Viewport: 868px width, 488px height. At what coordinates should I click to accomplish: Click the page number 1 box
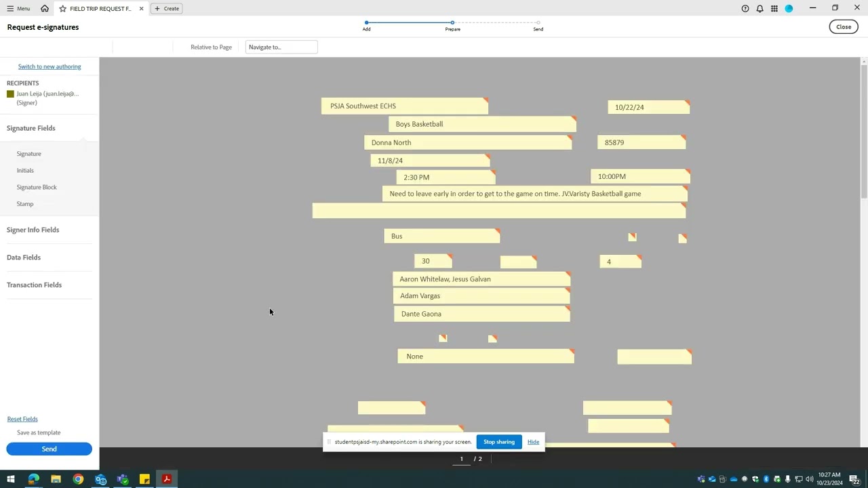(461, 459)
